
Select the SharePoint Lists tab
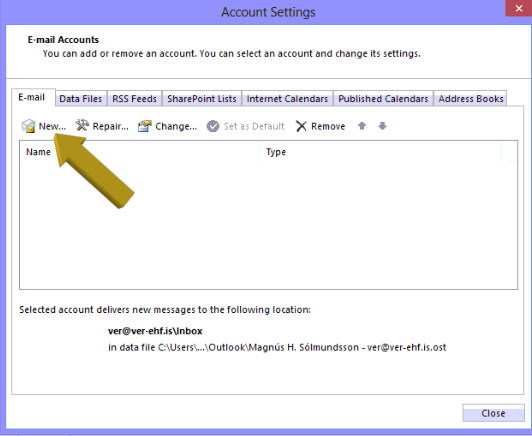[x=202, y=99]
